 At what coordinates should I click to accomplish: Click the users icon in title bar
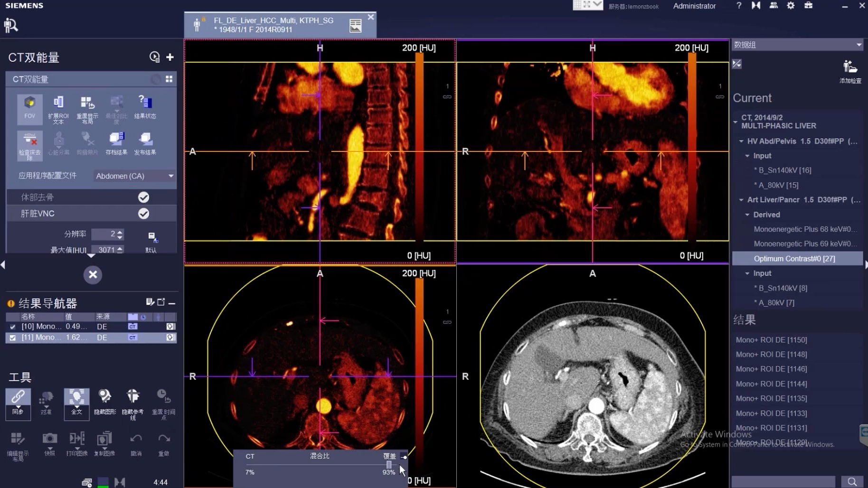pyautogui.click(x=774, y=6)
